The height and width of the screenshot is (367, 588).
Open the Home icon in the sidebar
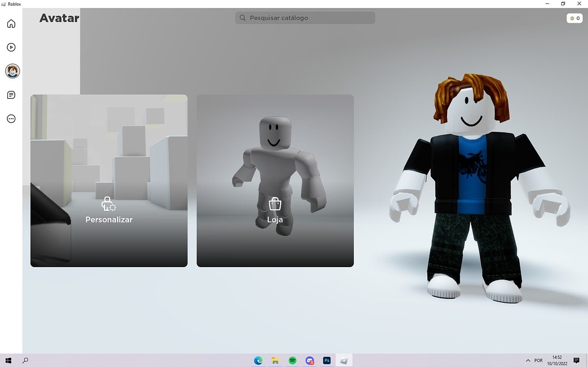click(11, 23)
